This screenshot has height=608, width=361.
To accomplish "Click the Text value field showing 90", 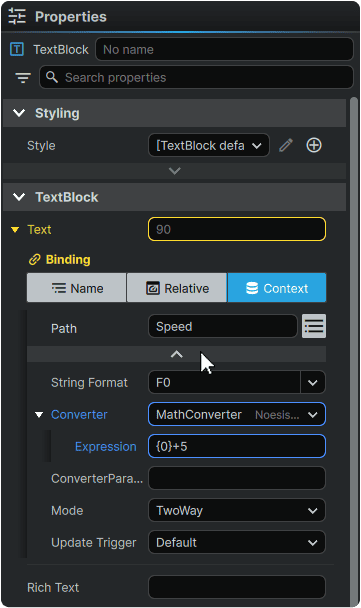I will (237, 229).
